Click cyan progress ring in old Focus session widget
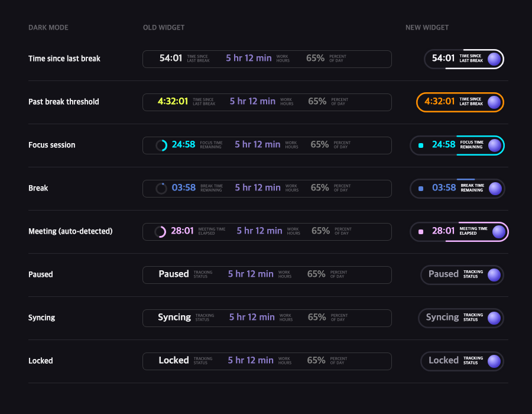The image size is (532, 414). (x=161, y=145)
